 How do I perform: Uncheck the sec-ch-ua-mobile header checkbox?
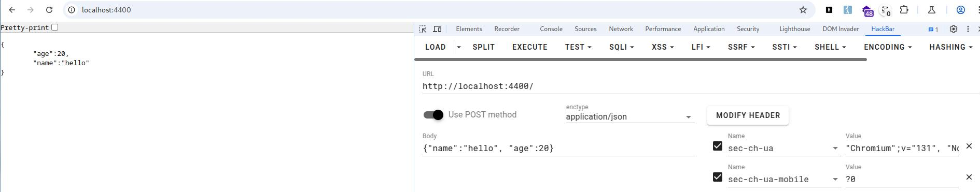pyautogui.click(x=718, y=177)
